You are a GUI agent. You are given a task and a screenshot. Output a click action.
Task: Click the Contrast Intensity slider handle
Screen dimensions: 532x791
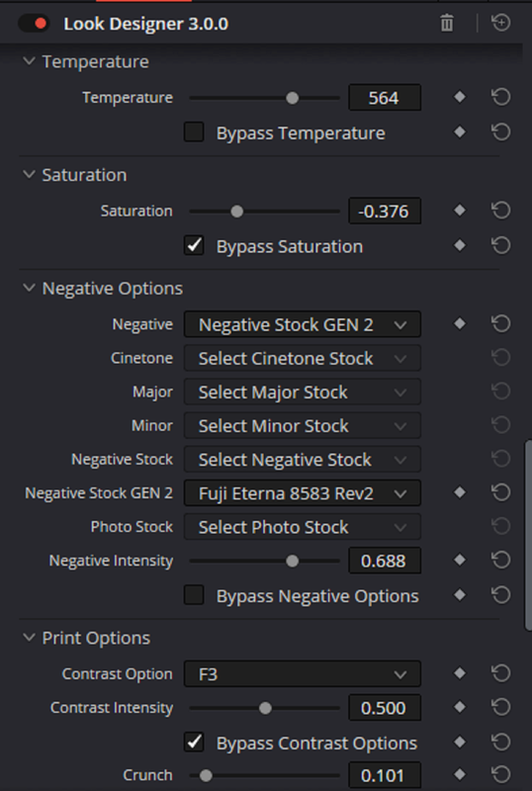point(265,708)
